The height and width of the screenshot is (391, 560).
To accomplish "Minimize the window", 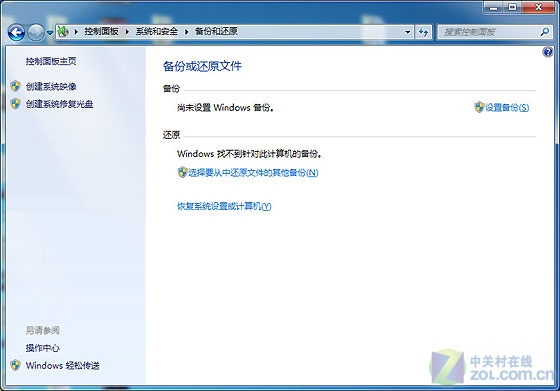I will click(x=494, y=7).
